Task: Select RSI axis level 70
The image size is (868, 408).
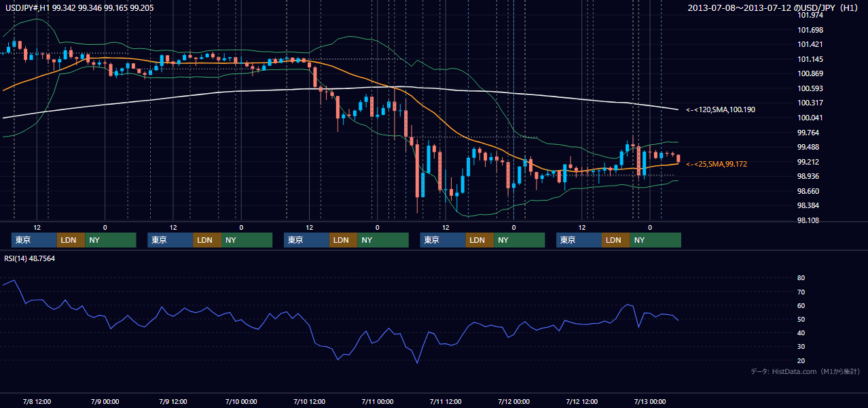Action: pos(801,292)
